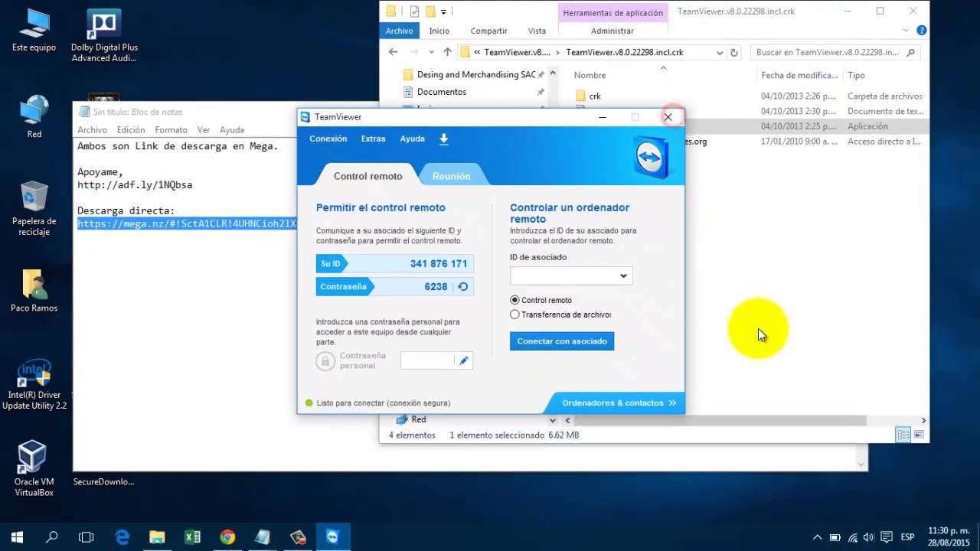Switch to the Reunión tab
The width and height of the screenshot is (980, 551).
[451, 176]
